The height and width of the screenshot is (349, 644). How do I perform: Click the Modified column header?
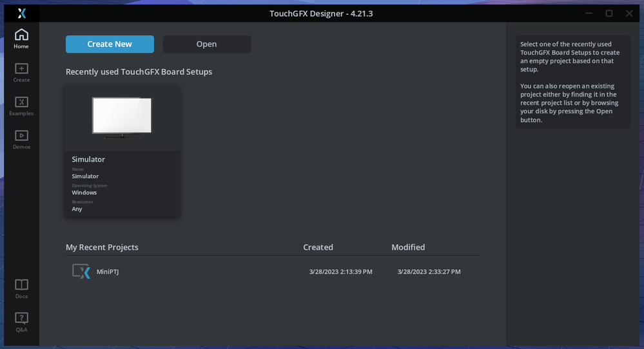(408, 247)
